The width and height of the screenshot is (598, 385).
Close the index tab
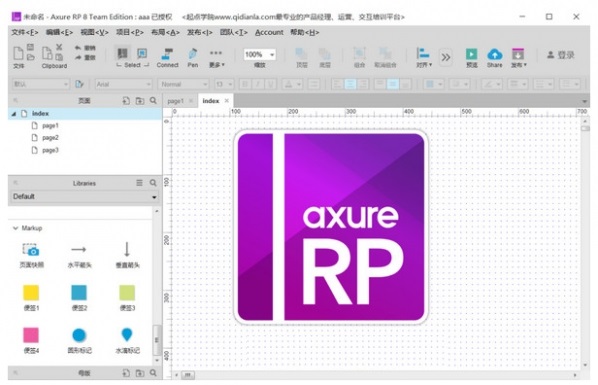pyautogui.click(x=227, y=101)
